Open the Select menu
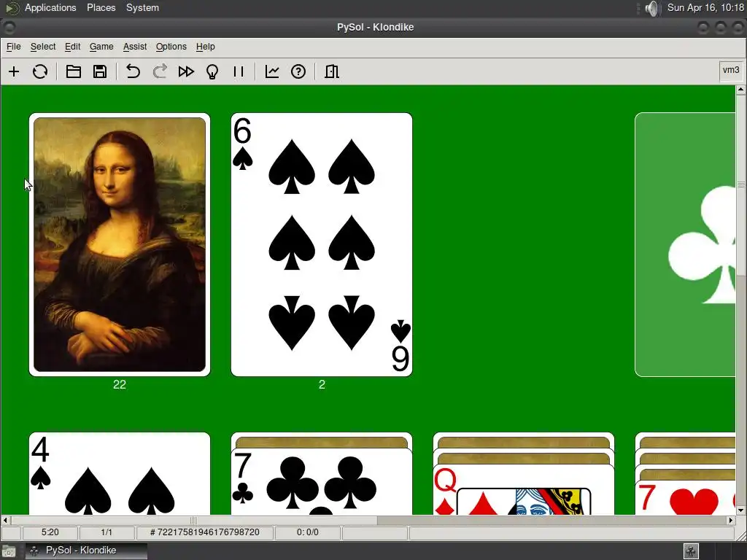 (43, 47)
